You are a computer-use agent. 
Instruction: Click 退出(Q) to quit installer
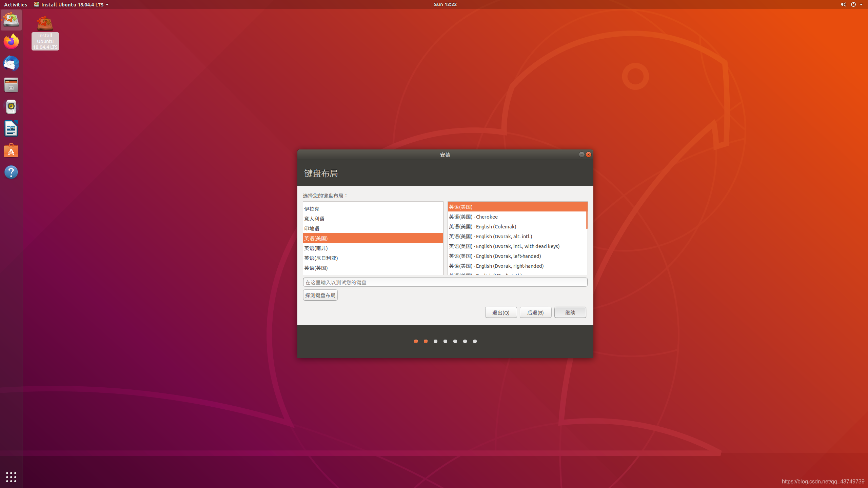pyautogui.click(x=501, y=312)
